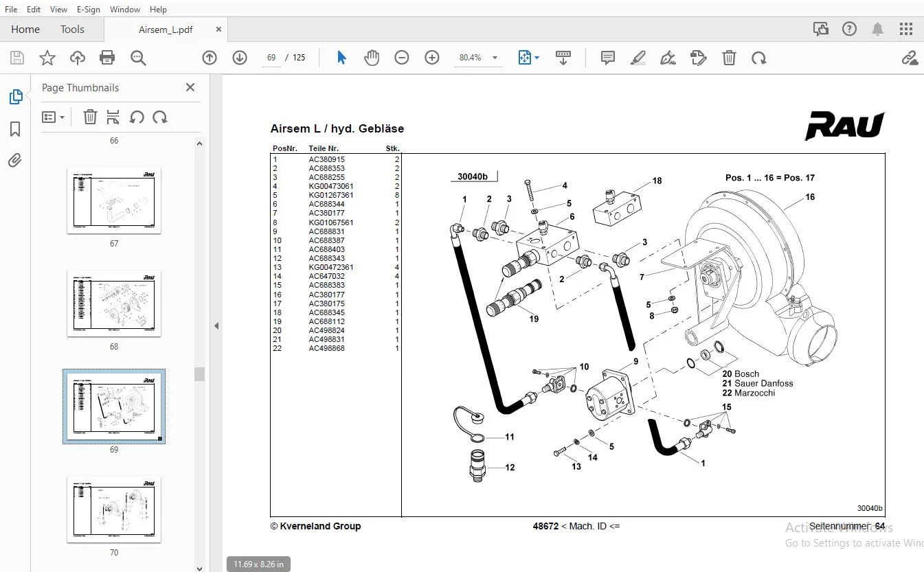Open the find text magnifier tool

[x=138, y=58]
